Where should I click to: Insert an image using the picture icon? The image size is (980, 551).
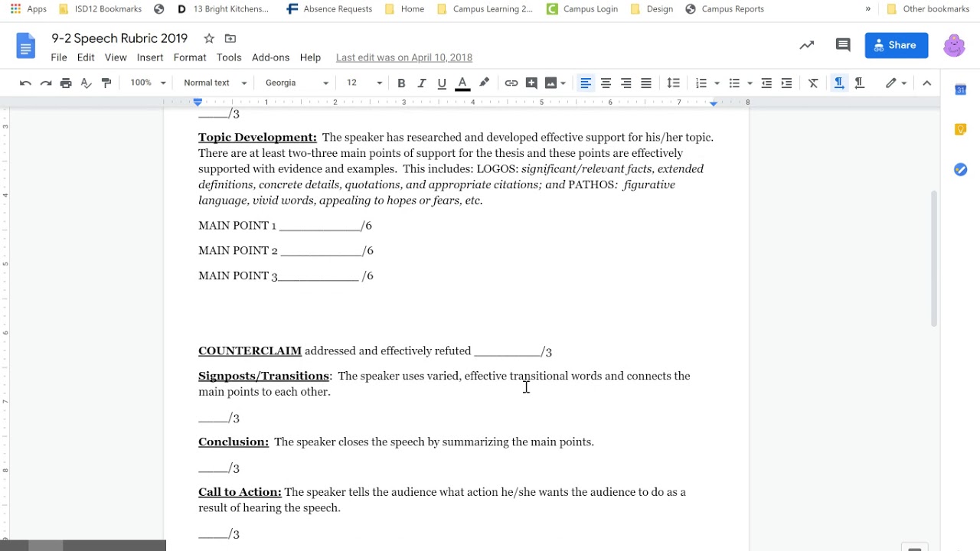point(550,83)
